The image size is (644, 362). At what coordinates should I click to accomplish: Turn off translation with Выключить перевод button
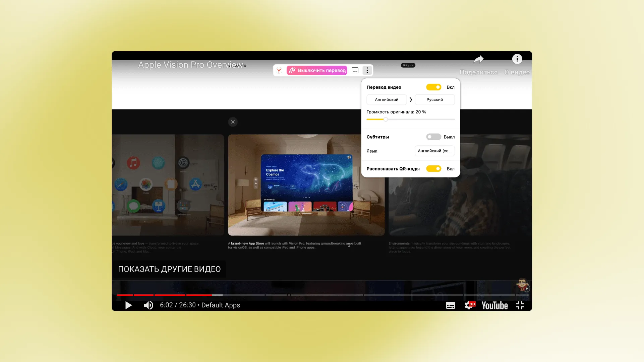coord(317,70)
